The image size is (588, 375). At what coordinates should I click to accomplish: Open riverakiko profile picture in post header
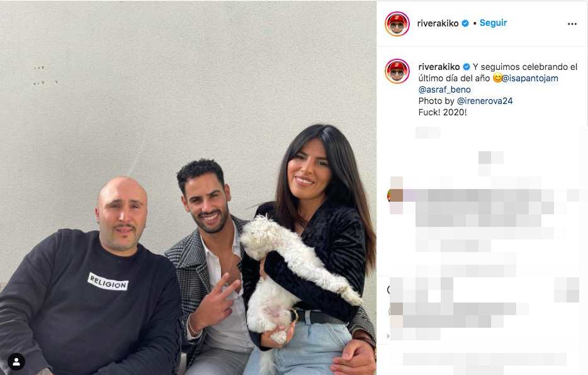pyautogui.click(x=397, y=24)
